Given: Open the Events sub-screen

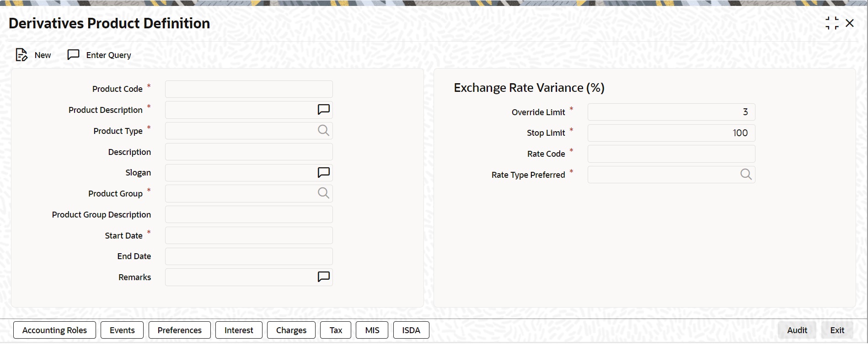Looking at the screenshot, I should tap(122, 330).
